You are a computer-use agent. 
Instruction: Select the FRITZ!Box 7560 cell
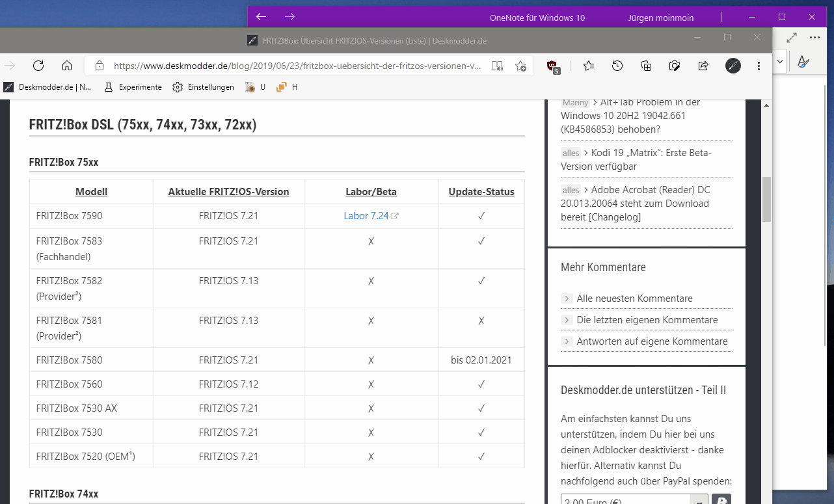tap(92, 384)
